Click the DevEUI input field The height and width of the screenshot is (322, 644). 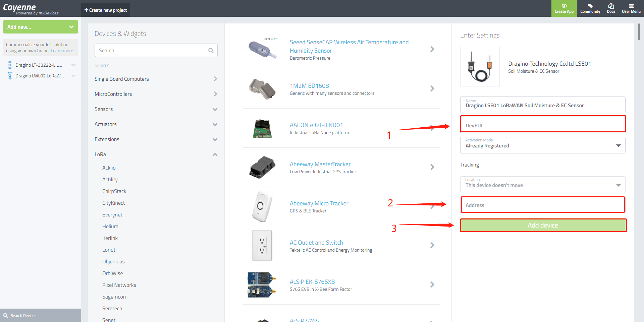543,124
